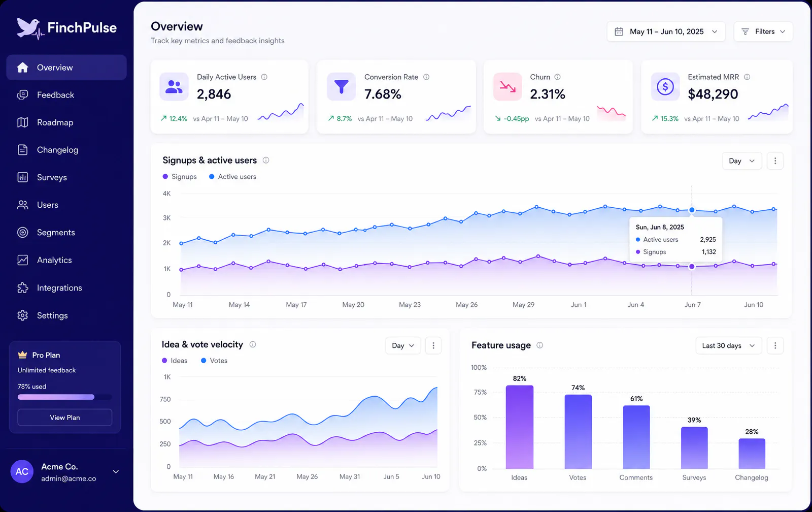Viewport: 812px width, 512px height.
Task: Navigate to Surveys
Action: point(66,177)
